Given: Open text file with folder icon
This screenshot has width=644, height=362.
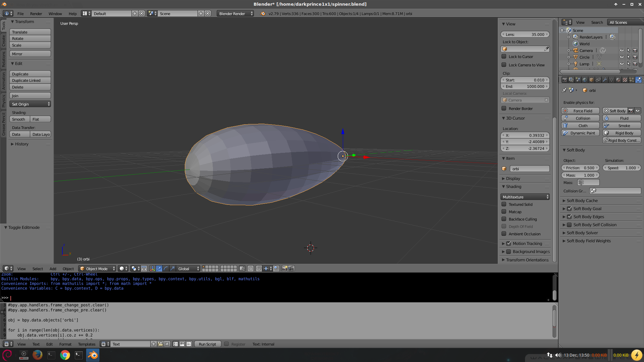Looking at the screenshot, I should (160, 344).
